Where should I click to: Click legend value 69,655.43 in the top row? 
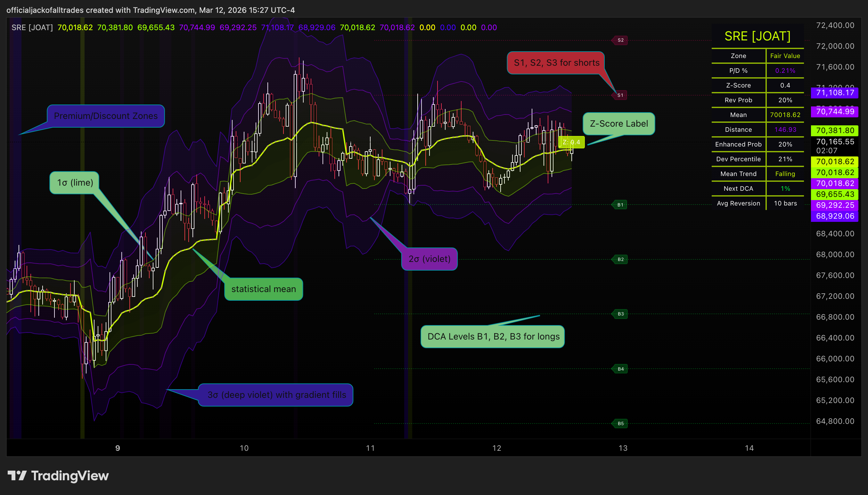coord(156,28)
